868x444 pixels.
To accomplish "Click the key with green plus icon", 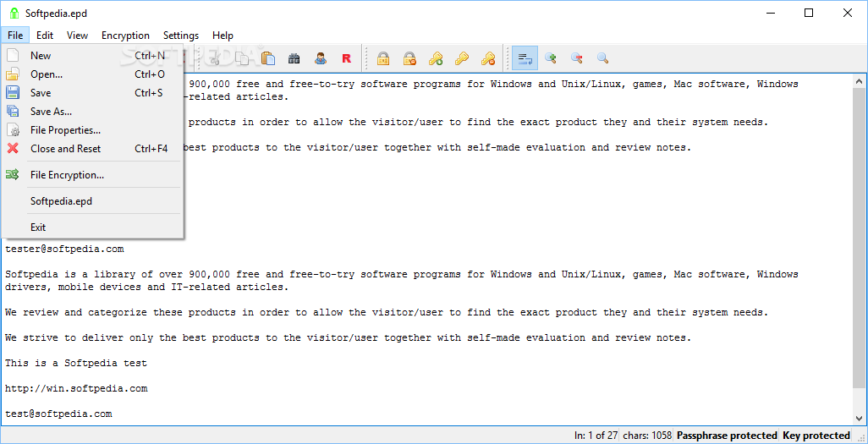I will point(436,58).
